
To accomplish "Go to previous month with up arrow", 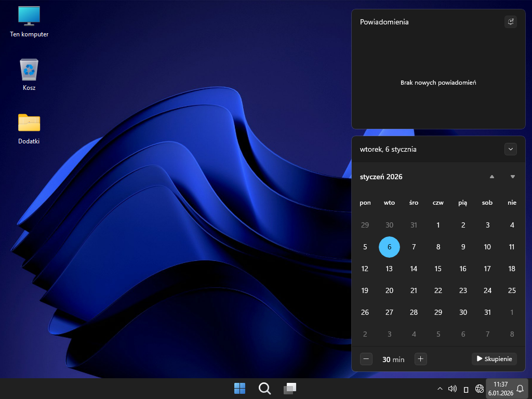I will click(491, 177).
